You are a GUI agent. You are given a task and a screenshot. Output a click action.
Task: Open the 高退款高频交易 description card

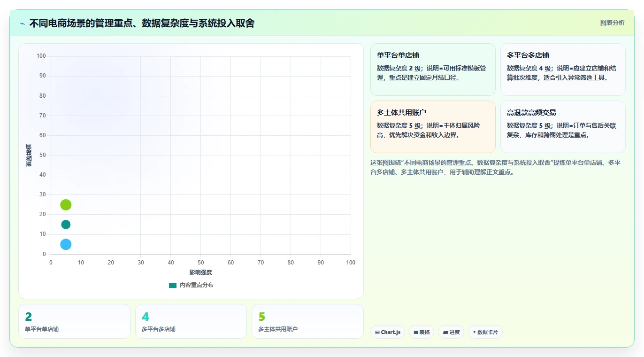[563, 127]
